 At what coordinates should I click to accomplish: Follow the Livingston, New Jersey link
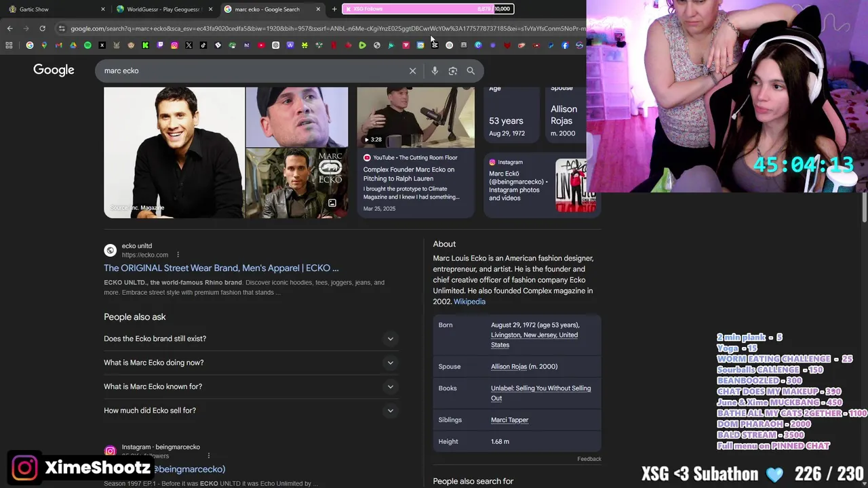point(534,340)
